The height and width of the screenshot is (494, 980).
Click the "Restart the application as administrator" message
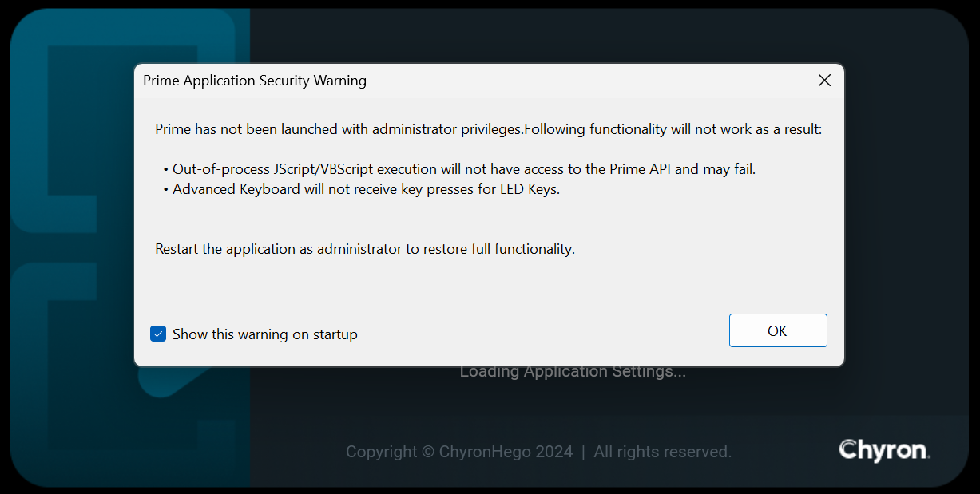click(364, 249)
